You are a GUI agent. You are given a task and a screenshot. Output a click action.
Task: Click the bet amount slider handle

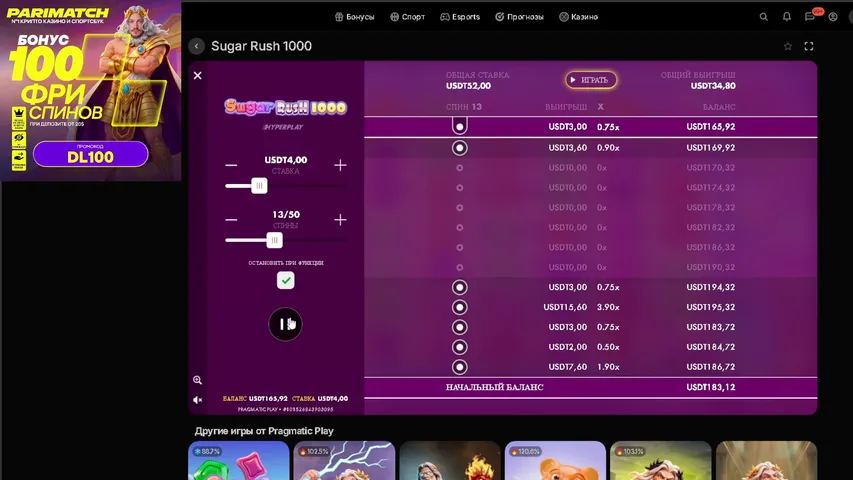[259, 186]
